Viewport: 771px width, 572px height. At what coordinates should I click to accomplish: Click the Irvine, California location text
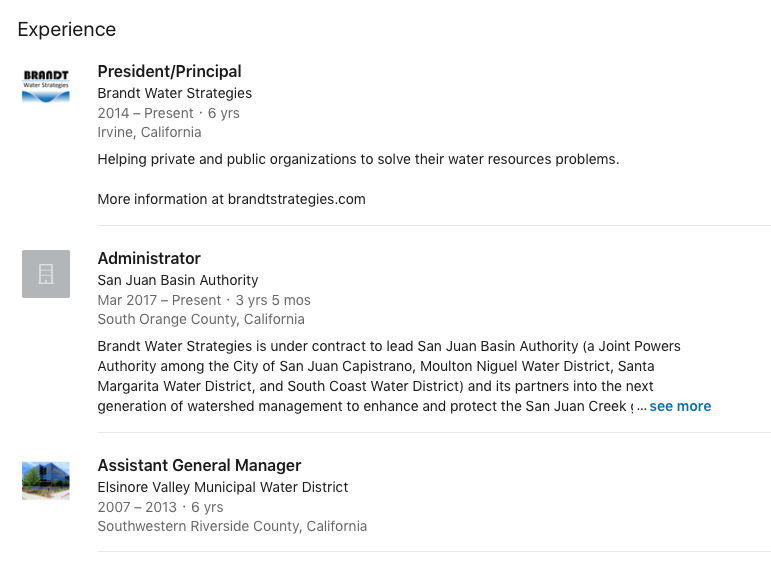(149, 132)
